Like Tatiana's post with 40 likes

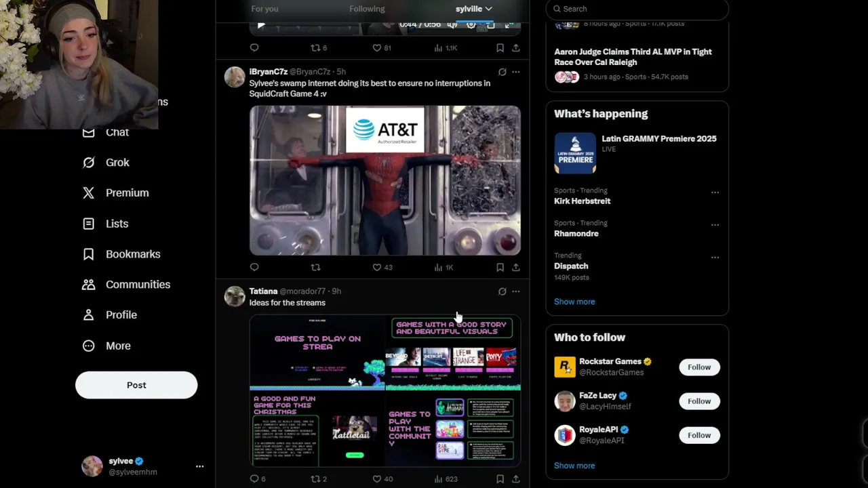point(382,479)
